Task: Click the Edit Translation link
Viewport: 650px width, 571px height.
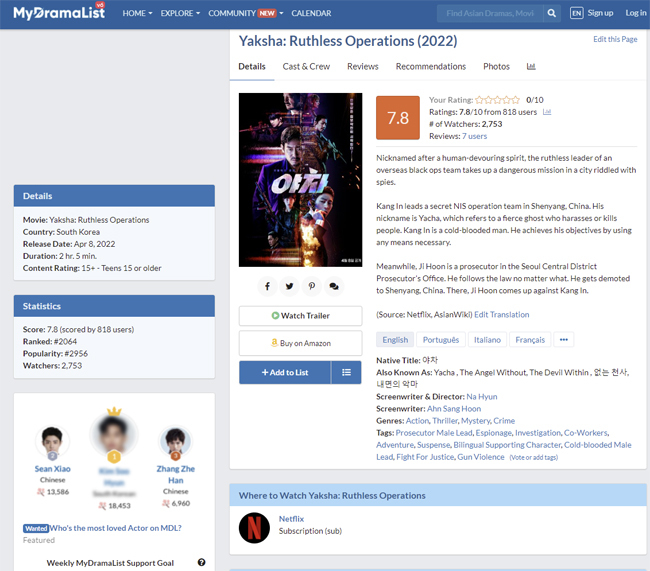Action: pyautogui.click(x=502, y=314)
